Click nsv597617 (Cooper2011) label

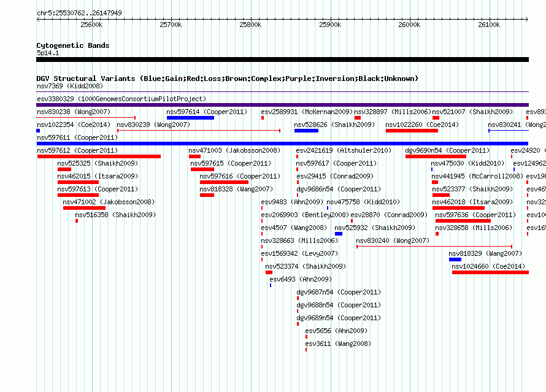coord(336,163)
